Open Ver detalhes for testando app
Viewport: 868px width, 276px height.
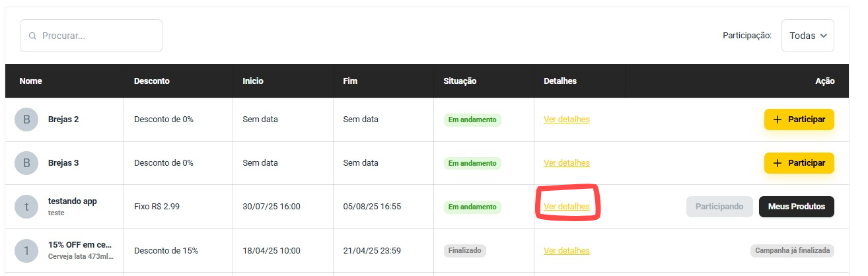coord(567,207)
